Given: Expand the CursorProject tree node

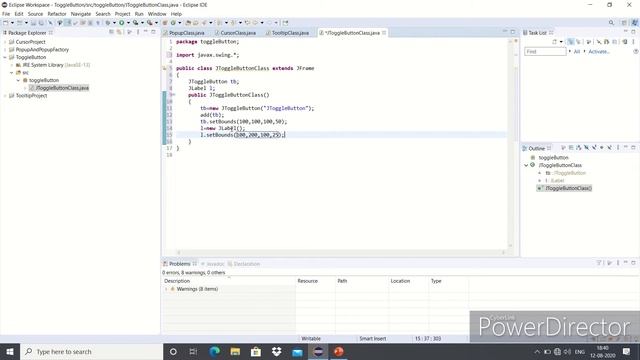Looking at the screenshot, I should (x=5, y=42).
